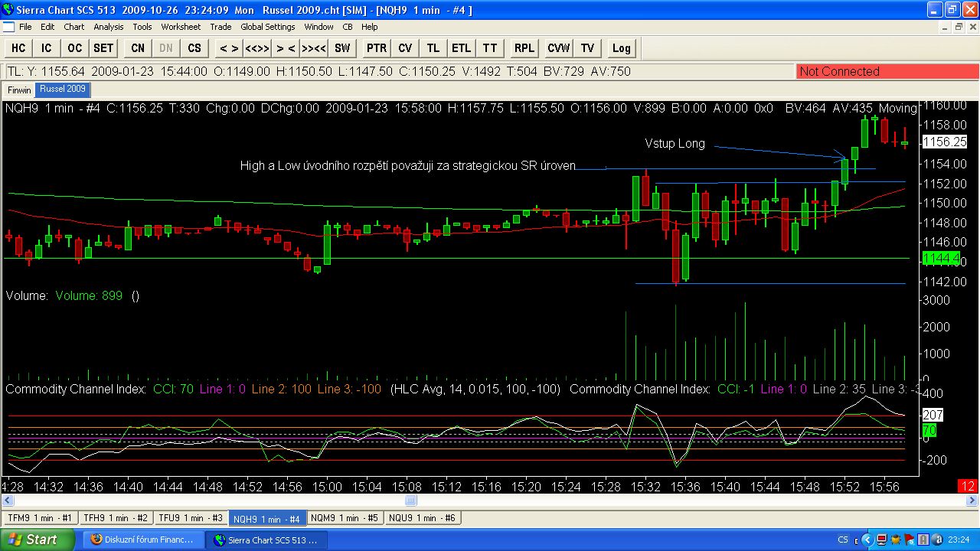The image size is (980, 551).
Task: Switch to TFM9 1 min #1 chart tab
Action: (x=39, y=518)
